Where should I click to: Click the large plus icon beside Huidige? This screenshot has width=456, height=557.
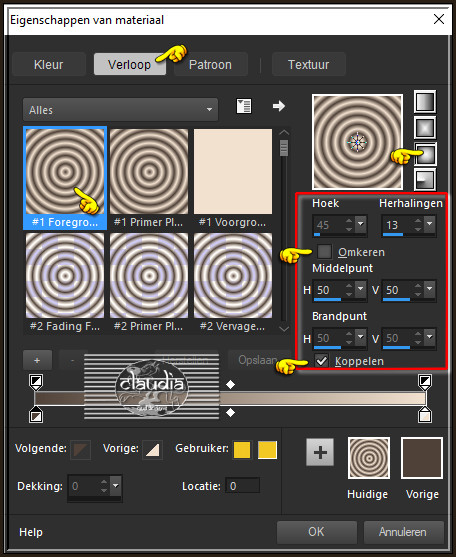click(320, 453)
